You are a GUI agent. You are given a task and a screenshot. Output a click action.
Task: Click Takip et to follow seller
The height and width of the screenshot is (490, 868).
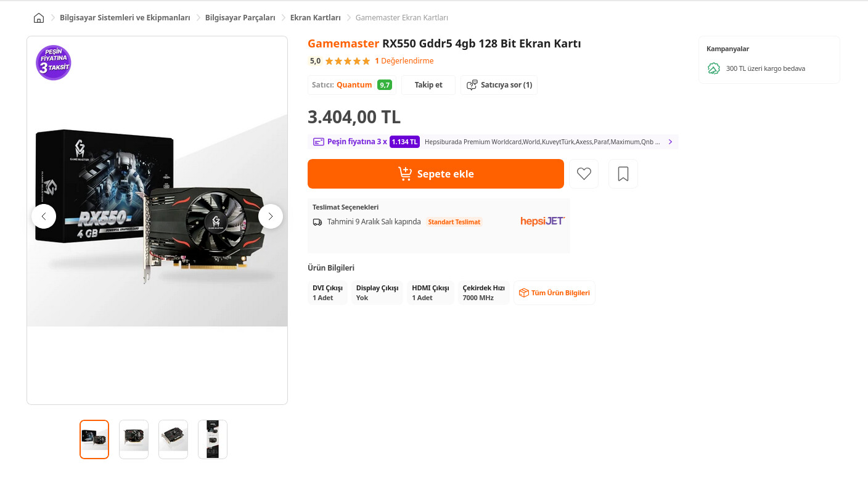point(428,85)
